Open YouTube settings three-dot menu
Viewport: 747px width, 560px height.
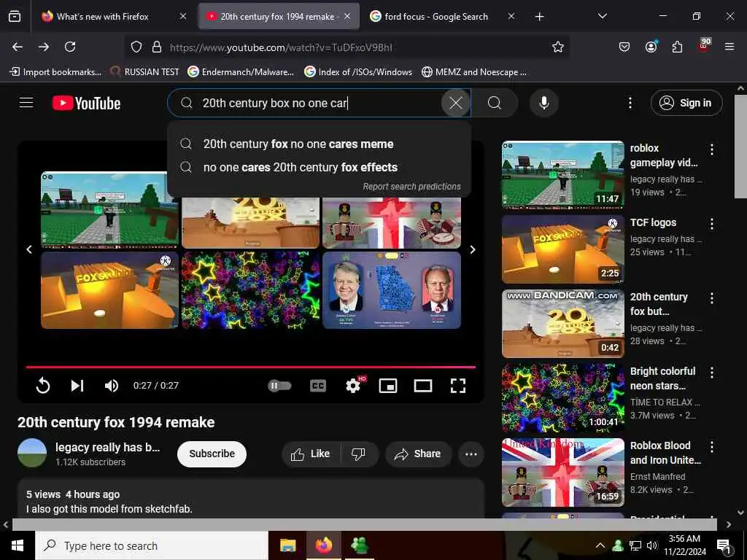tap(630, 103)
